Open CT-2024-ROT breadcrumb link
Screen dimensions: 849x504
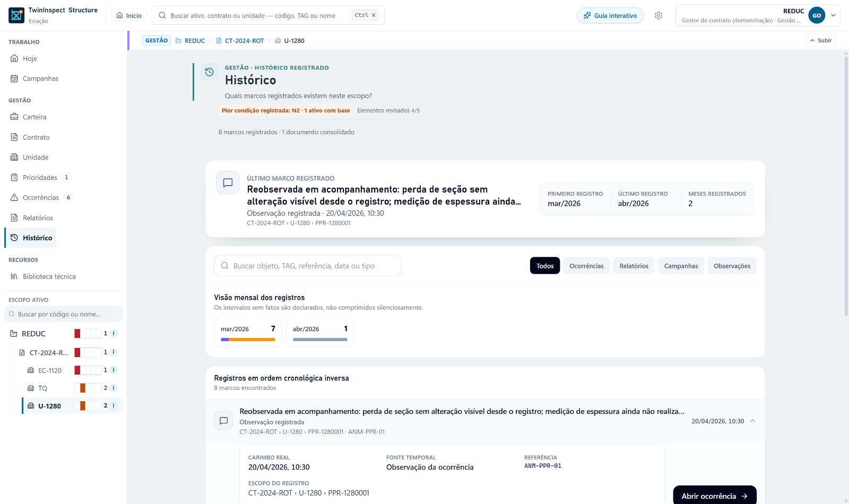click(240, 40)
